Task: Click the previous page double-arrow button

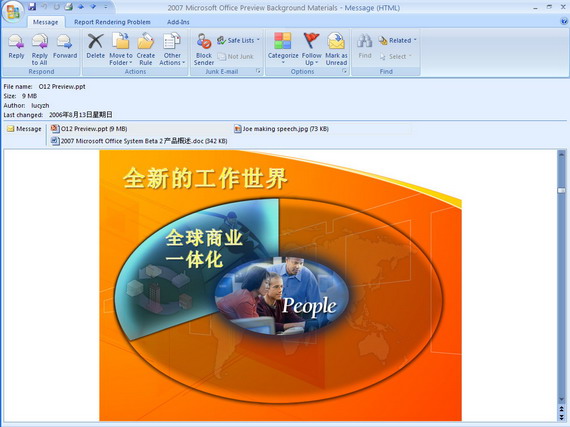Action: [562, 409]
